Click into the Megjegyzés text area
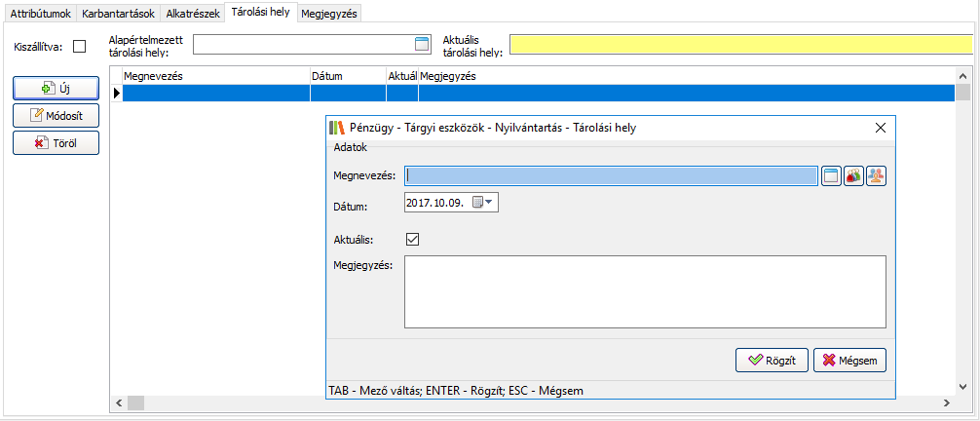The image size is (980, 421). (644, 291)
